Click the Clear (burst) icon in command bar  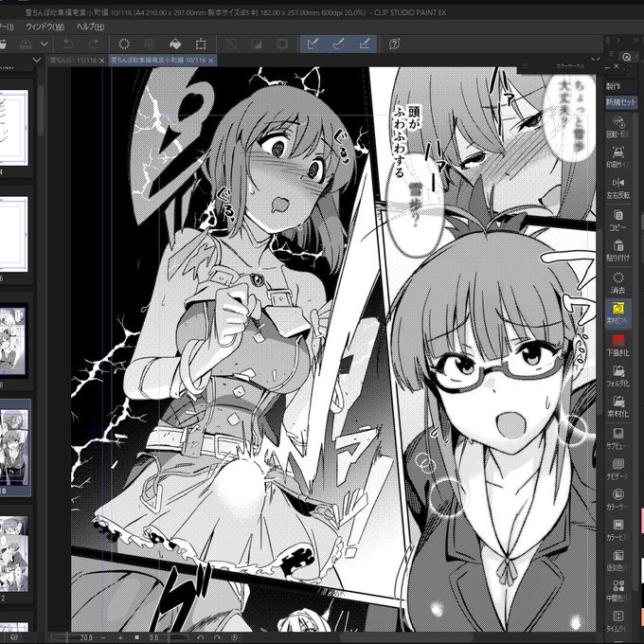(x=124, y=44)
